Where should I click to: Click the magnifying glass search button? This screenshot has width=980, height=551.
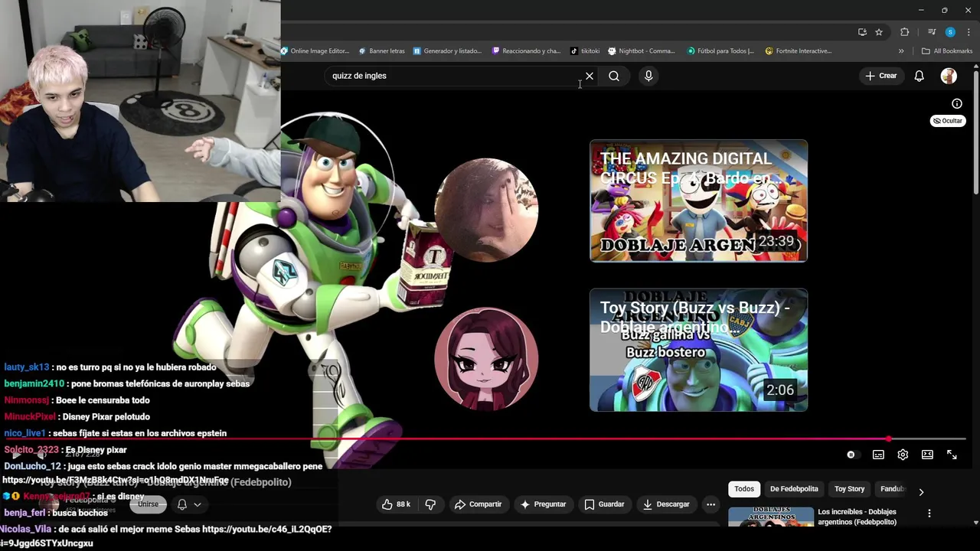coord(614,76)
